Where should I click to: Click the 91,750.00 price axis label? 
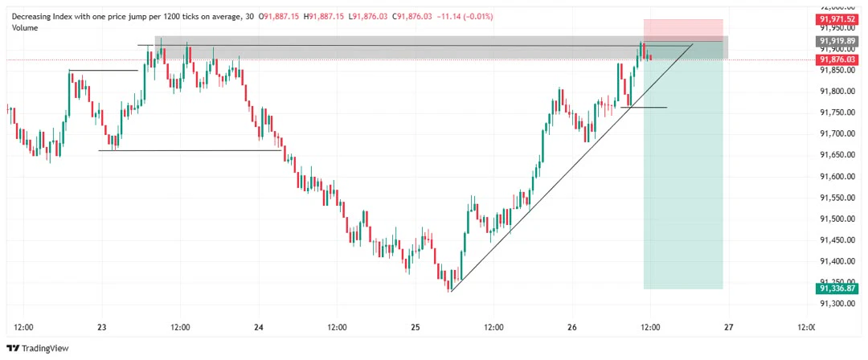(x=838, y=112)
